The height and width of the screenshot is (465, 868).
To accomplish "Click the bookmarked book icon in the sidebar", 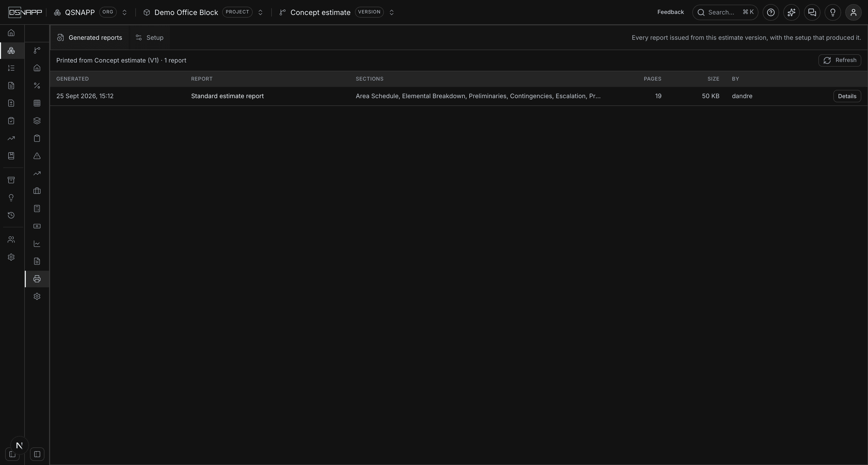I will click(x=11, y=156).
